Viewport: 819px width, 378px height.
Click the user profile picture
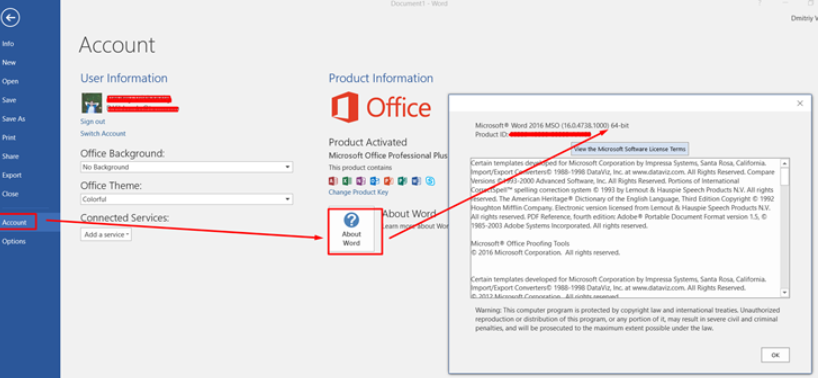coord(91,103)
